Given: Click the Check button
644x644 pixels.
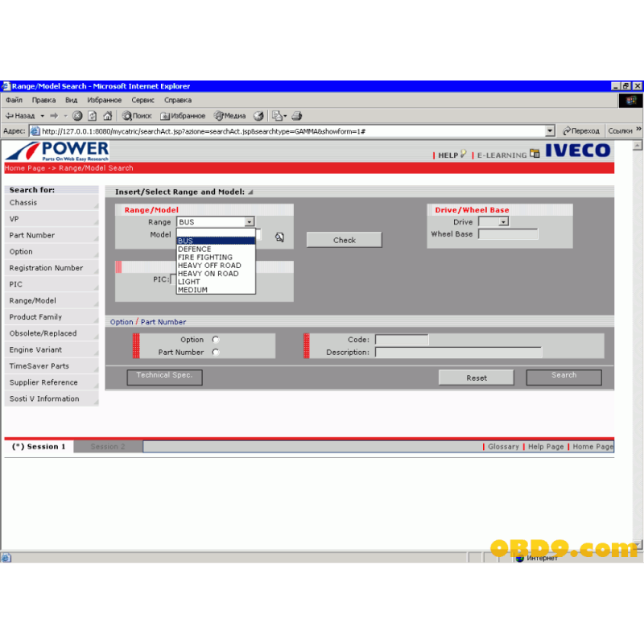Looking at the screenshot, I should (345, 240).
